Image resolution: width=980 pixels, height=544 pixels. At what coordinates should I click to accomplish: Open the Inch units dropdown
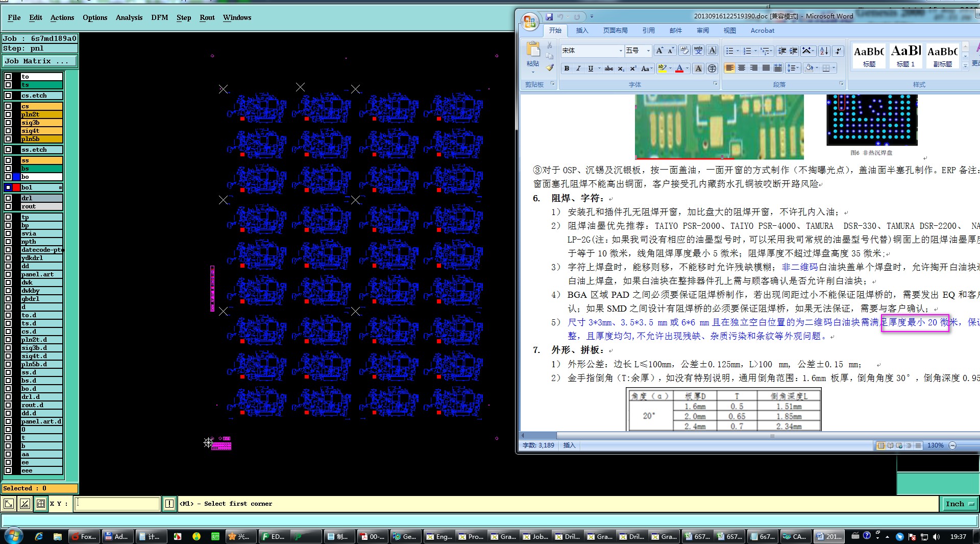[x=960, y=504]
